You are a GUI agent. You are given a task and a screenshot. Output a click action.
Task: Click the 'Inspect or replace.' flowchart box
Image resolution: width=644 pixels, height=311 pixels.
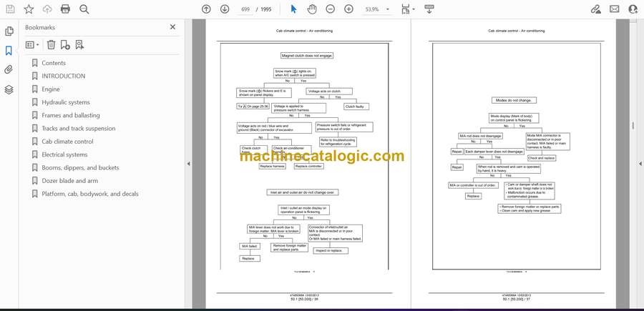tap(331, 251)
